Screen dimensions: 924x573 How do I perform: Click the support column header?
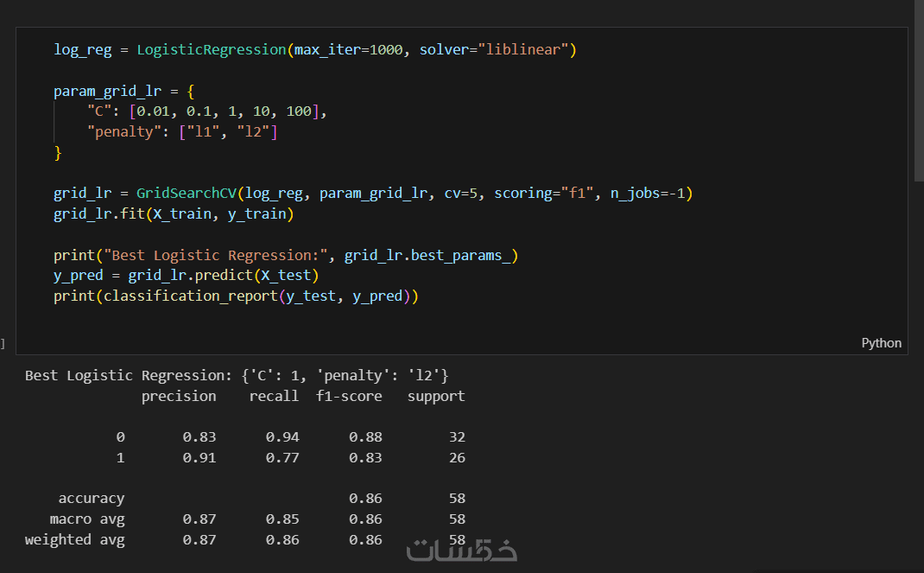click(x=436, y=396)
